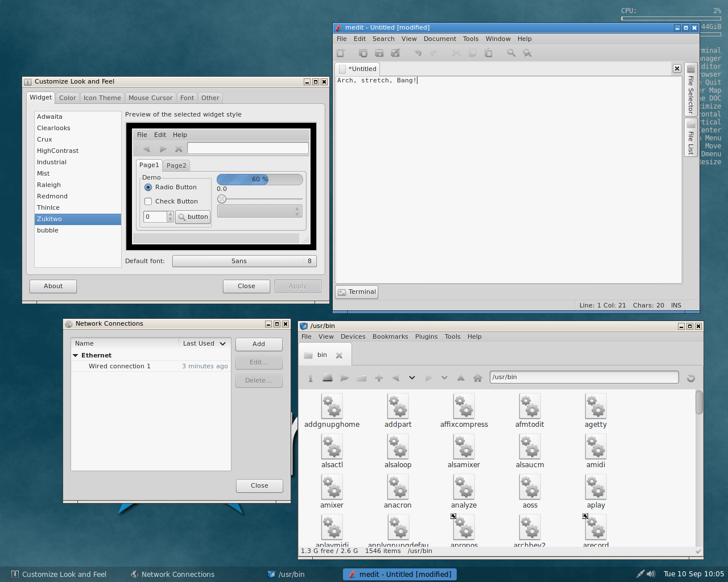Open the Plugins menu in /usr/bin window
This screenshot has height=582, width=728.
coord(426,336)
